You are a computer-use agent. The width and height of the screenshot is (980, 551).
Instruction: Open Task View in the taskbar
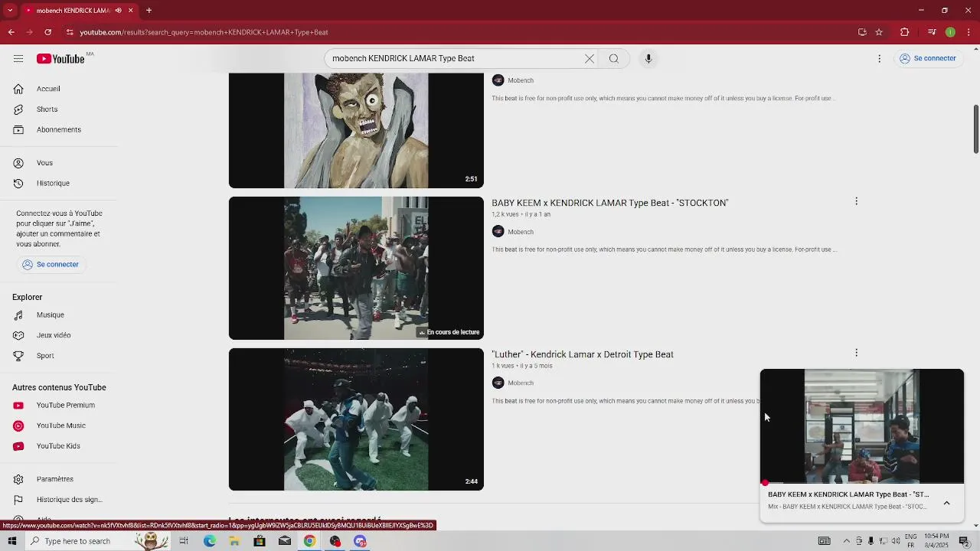coord(184,541)
